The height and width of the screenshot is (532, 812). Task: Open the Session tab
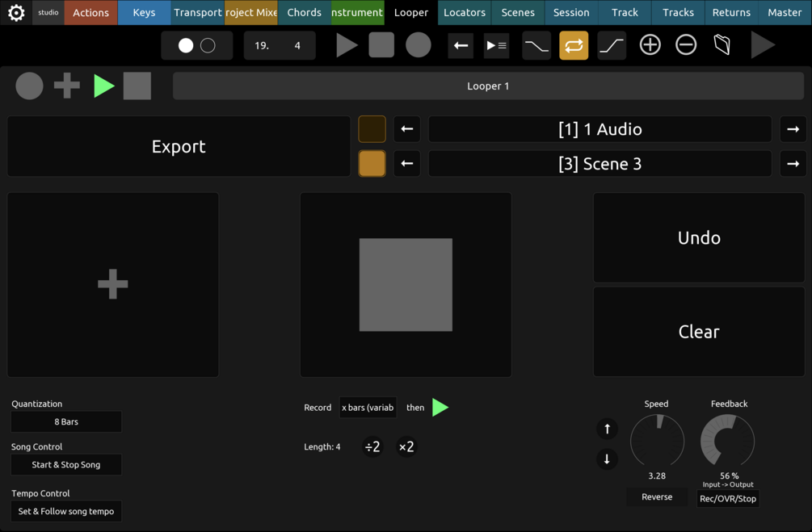[571, 12]
